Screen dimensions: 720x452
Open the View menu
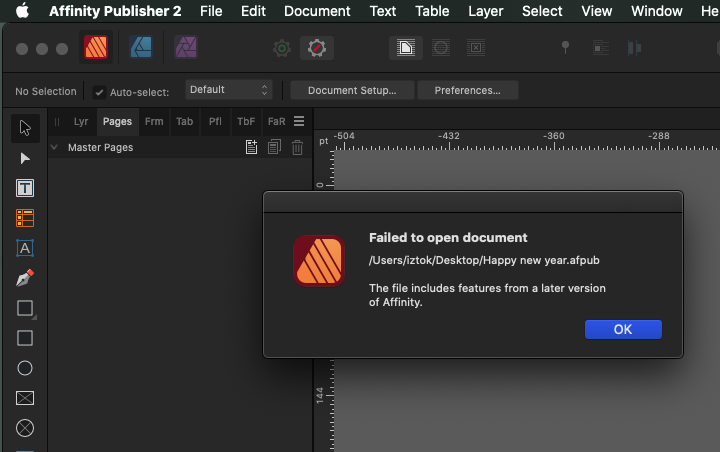(x=597, y=11)
